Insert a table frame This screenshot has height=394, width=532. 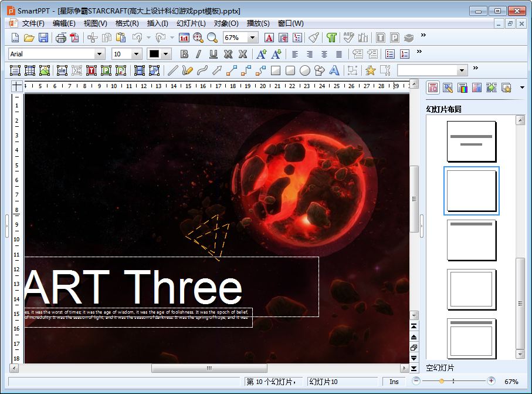30,70
